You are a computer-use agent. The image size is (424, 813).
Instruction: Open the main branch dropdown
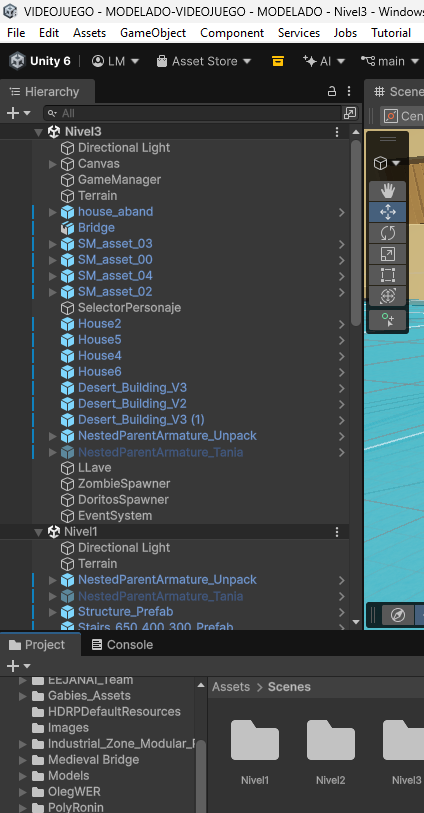point(390,61)
